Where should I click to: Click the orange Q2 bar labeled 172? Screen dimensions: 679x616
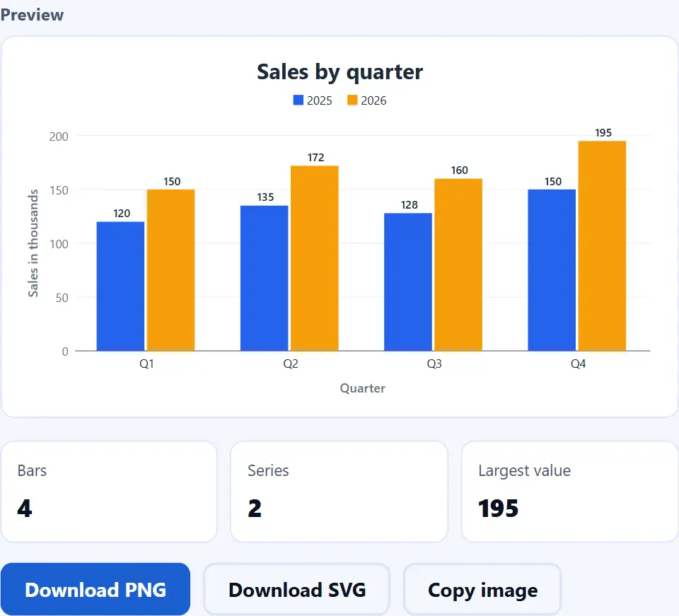pos(314,258)
